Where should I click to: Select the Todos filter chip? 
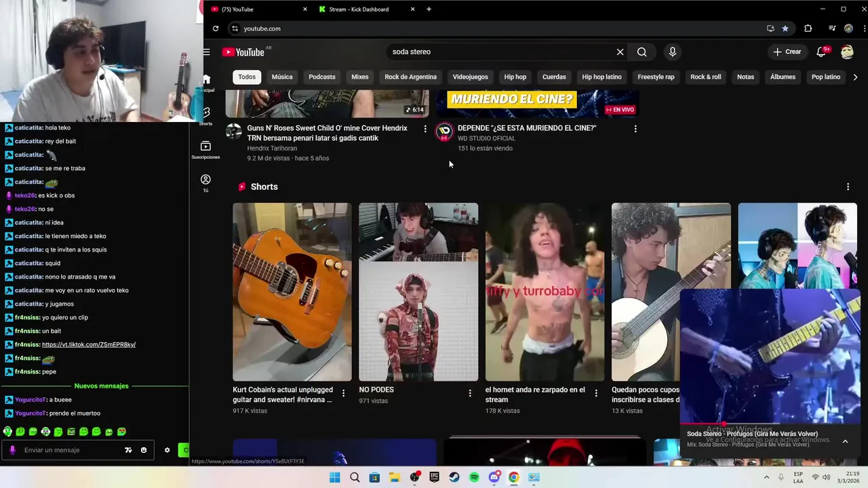click(x=247, y=77)
